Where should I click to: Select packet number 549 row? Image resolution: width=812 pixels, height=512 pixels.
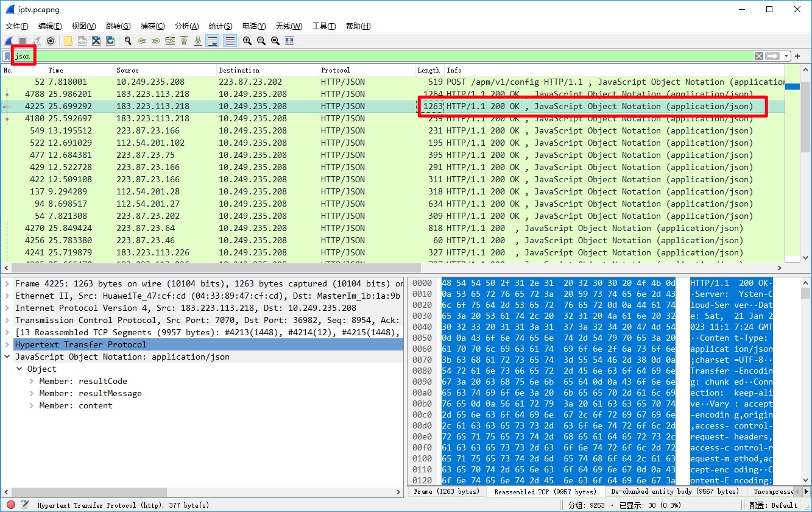[394, 130]
